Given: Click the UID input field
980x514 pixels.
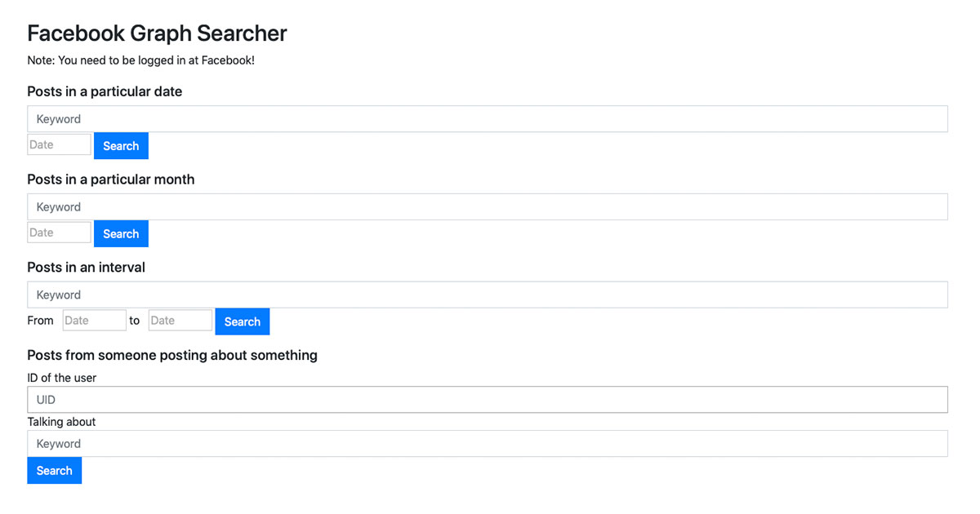Looking at the screenshot, I should pyautogui.click(x=487, y=400).
